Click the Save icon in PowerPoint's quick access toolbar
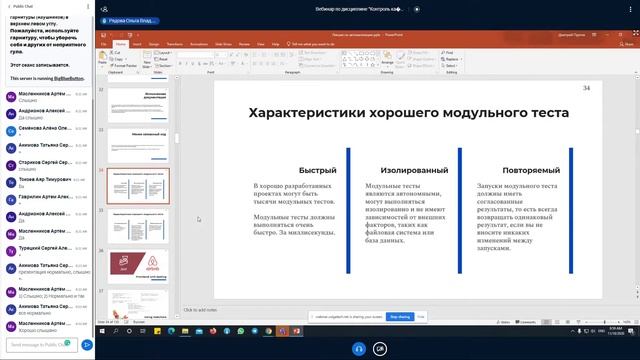The image size is (640, 360). click(x=104, y=35)
